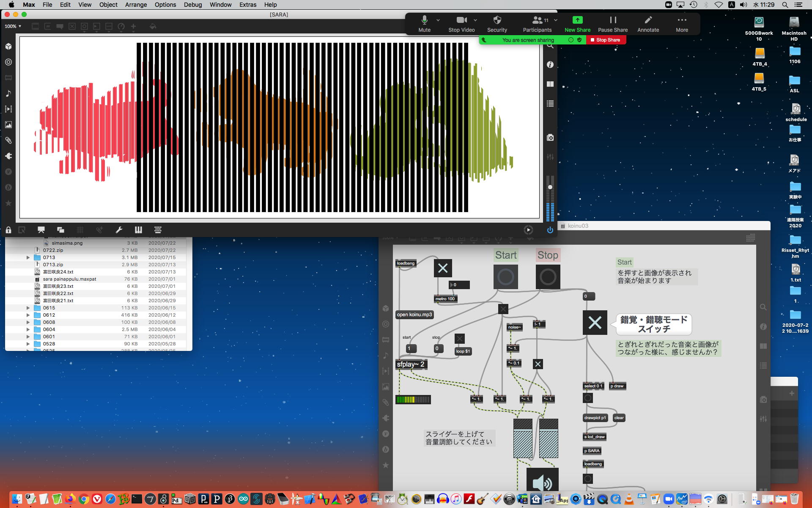The image size is (812, 508).
Task: Open the Extras menu
Action: [247, 5]
